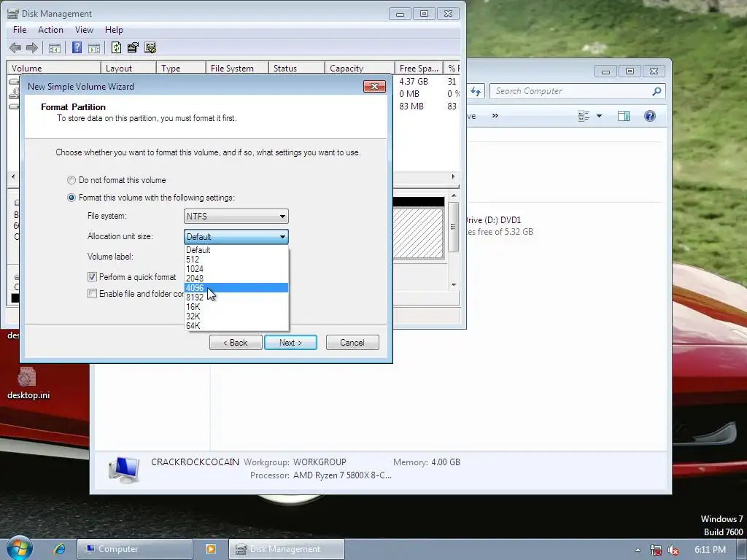The width and height of the screenshot is (747, 560).
Task: Click the Refresh toolbar icon with green arrows
Action: 116,47
